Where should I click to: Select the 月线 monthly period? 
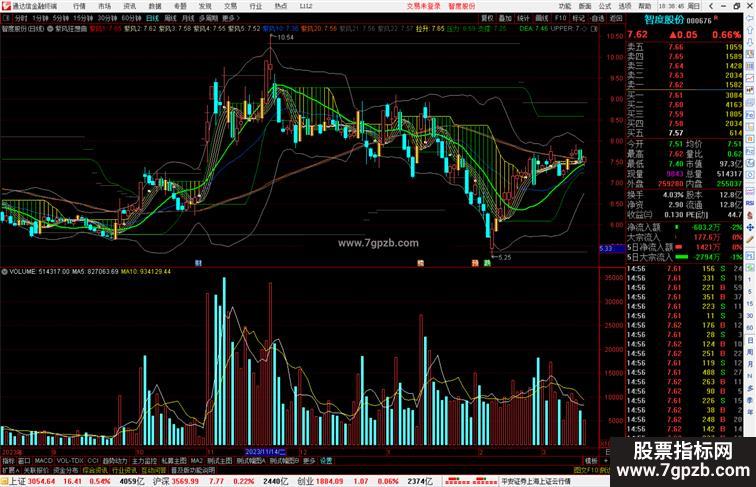pos(188,18)
